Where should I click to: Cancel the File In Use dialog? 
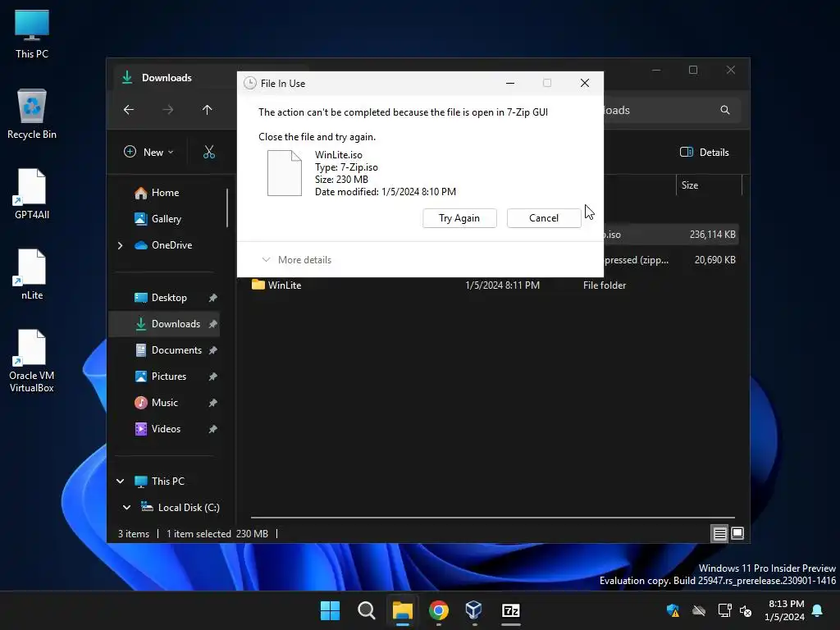pos(543,218)
